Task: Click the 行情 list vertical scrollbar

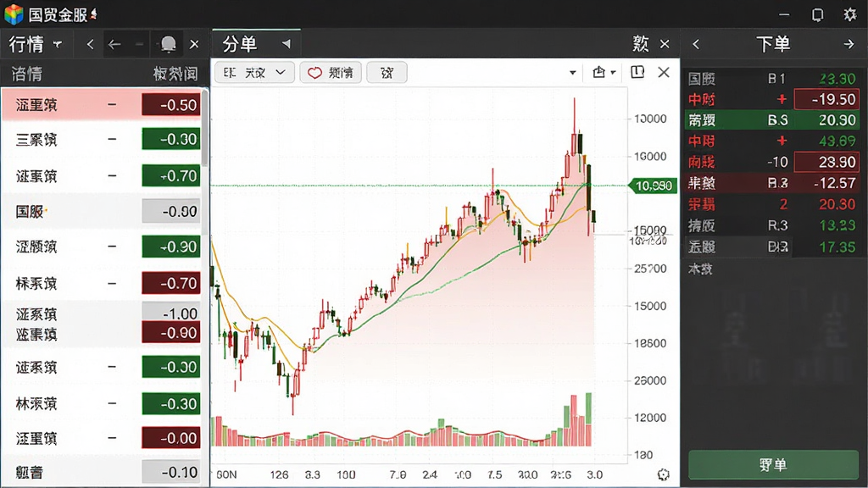Action: point(204,127)
